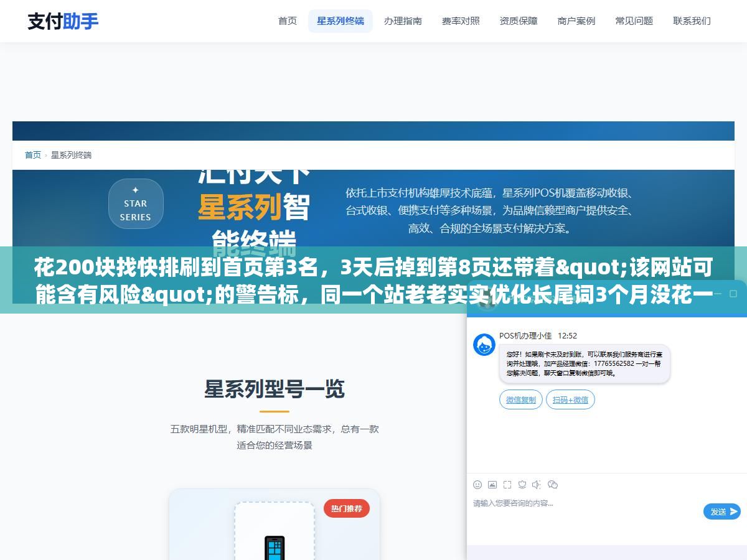The image size is (747, 560).
Task: Click the 五款明星机型 subtitle text
Action: click(275, 437)
